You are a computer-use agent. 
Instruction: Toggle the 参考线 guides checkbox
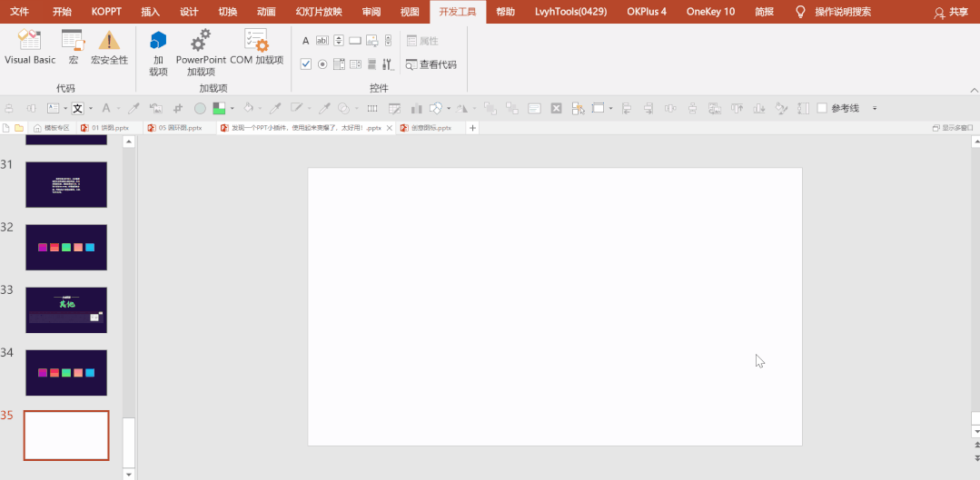click(x=822, y=108)
